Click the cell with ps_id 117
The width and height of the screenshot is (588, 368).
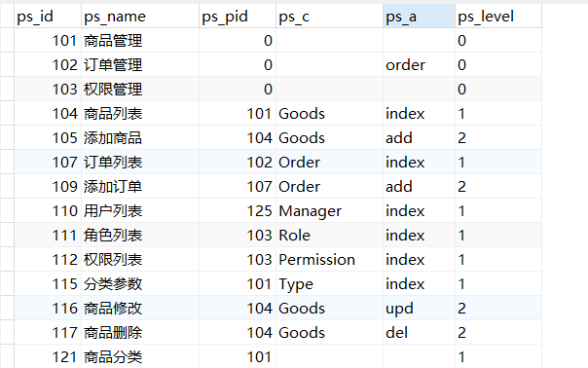pos(48,333)
